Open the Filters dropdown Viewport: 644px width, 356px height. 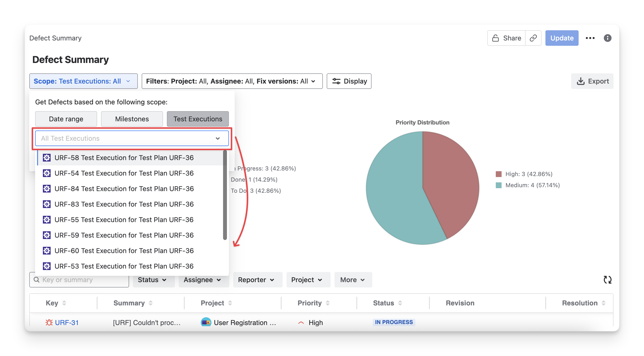coord(232,81)
